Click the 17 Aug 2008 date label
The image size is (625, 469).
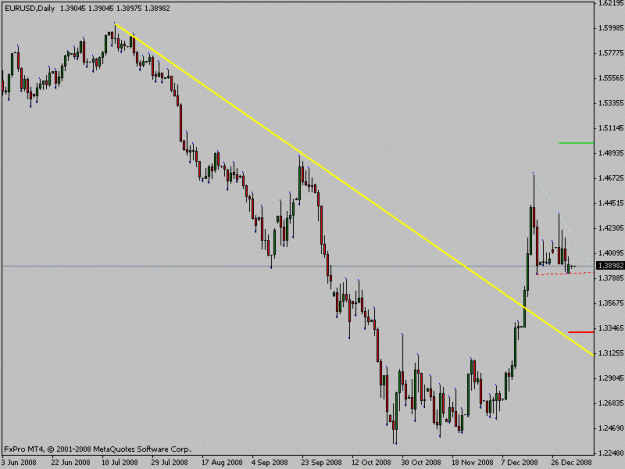point(222,462)
